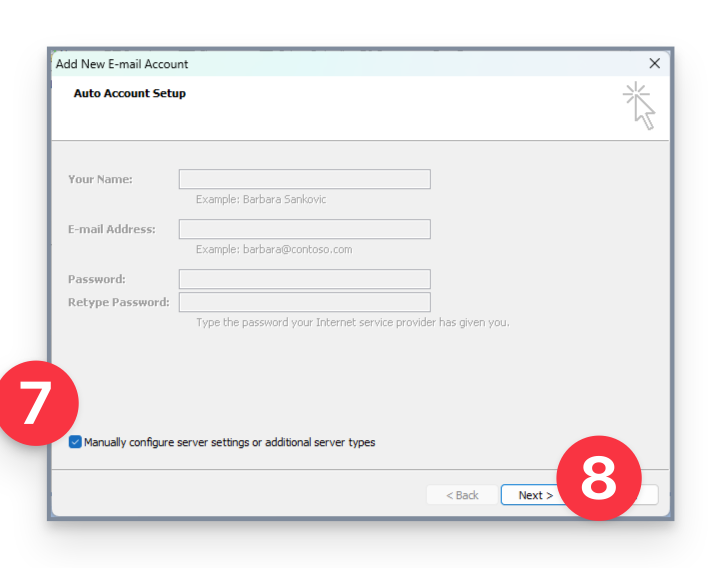Focus the Password input field
The height and width of the screenshot is (568, 721).
pos(304,279)
